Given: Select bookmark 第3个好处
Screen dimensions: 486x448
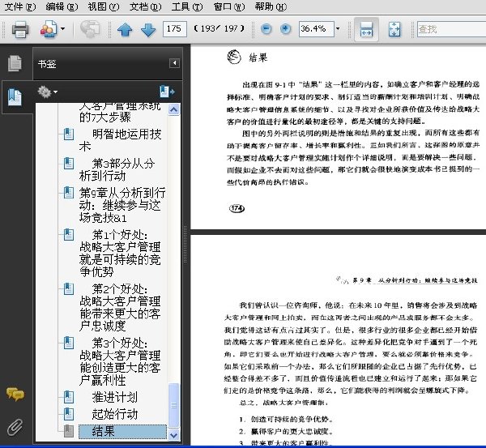Looking at the screenshot, I should pos(120,361).
